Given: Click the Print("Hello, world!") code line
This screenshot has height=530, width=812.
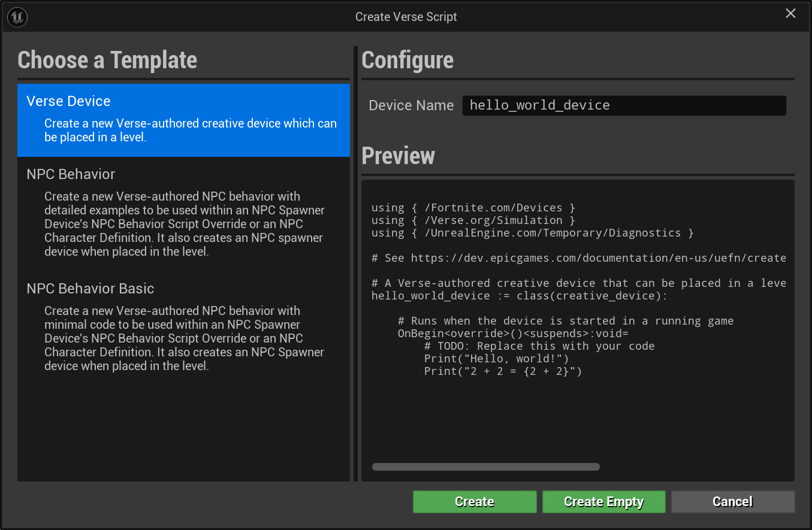Looking at the screenshot, I should [496, 359].
